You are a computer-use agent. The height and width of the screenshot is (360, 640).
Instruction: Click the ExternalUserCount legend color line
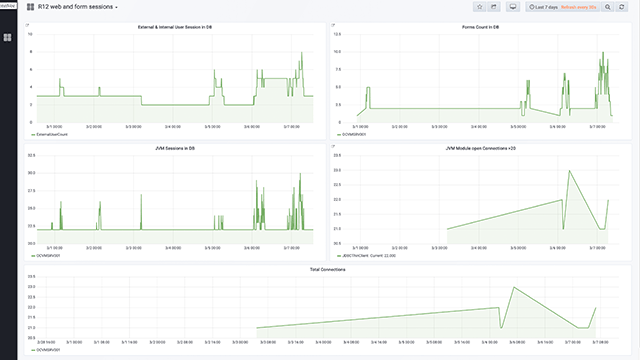coord(33,134)
